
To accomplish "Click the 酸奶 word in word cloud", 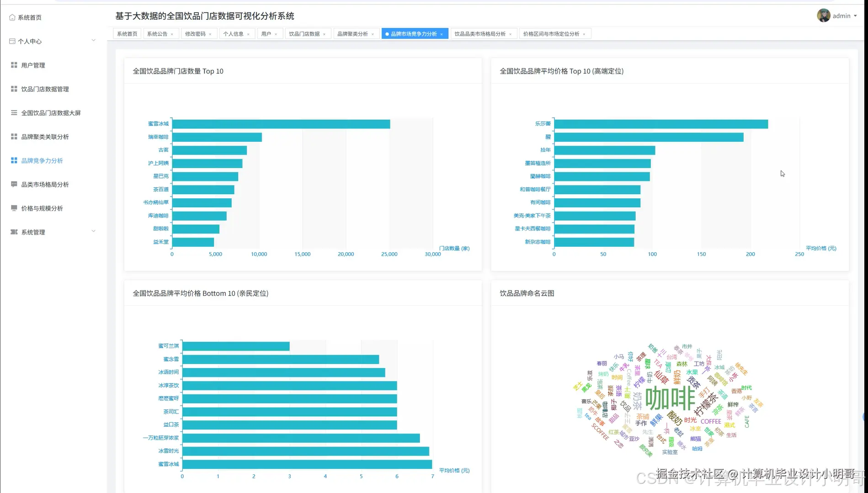I will tap(674, 418).
